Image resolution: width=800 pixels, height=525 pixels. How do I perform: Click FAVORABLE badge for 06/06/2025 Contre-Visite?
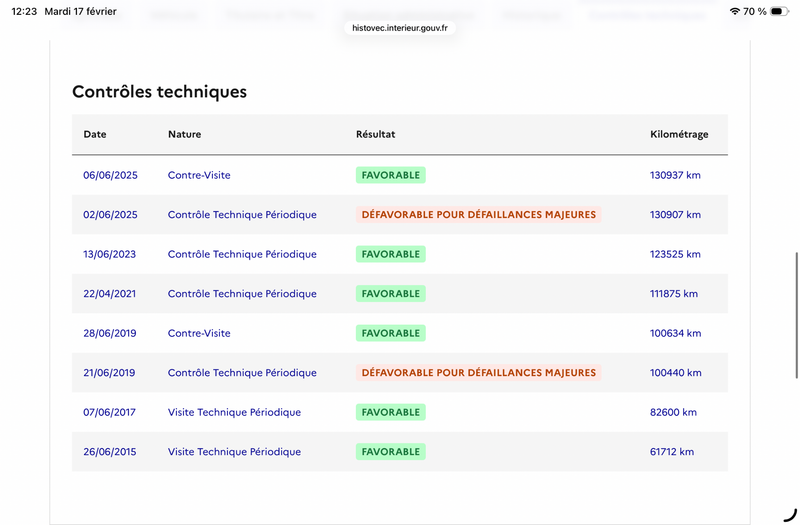coord(390,175)
